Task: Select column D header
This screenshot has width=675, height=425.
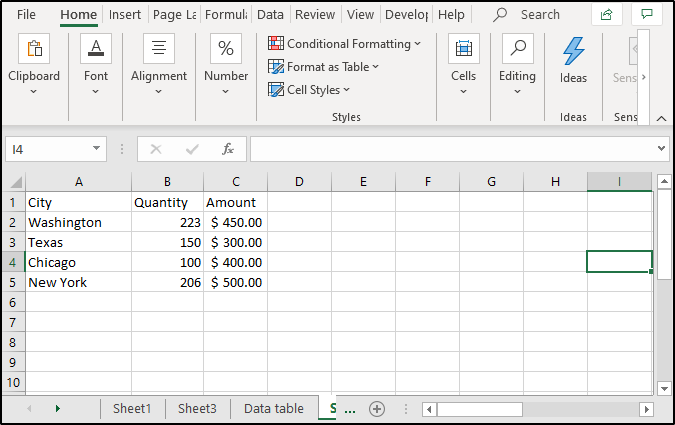Action: (x=299, y=182)
